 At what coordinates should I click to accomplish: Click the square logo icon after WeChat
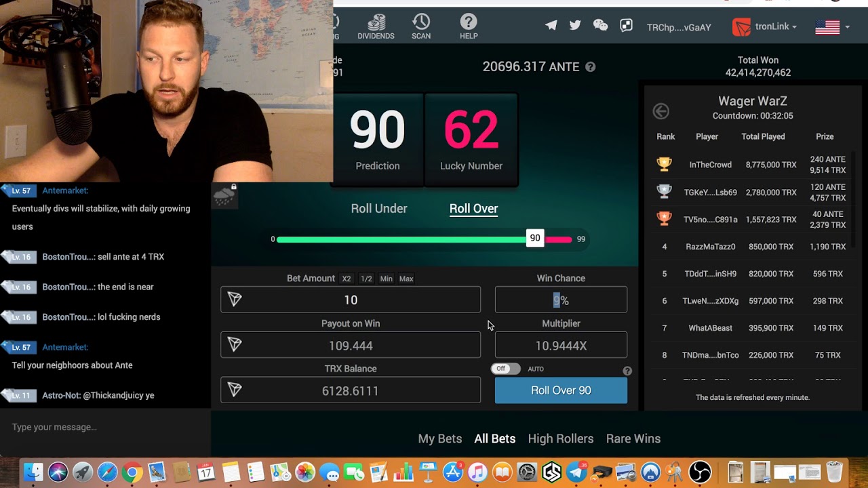[x=626, y=26]
